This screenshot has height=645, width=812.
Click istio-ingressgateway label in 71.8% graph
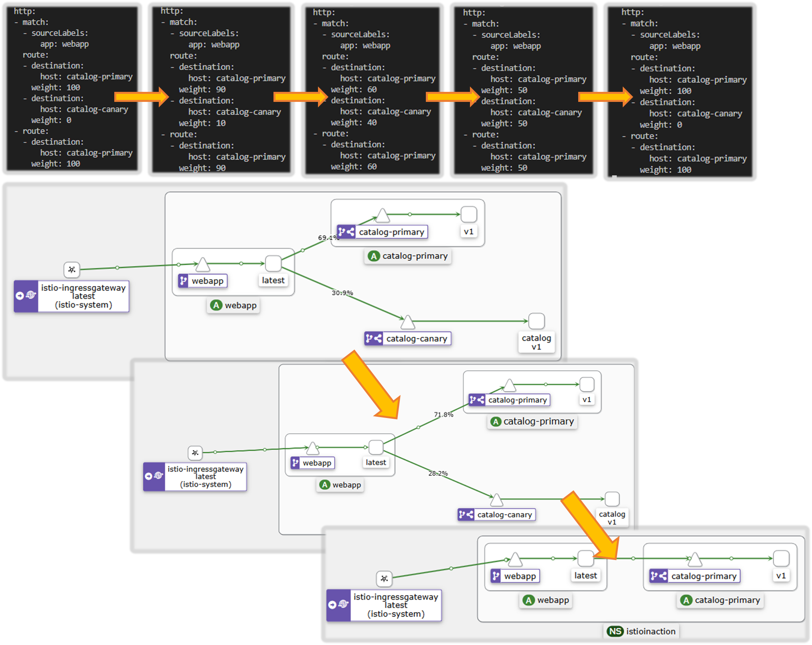(195, 477)
